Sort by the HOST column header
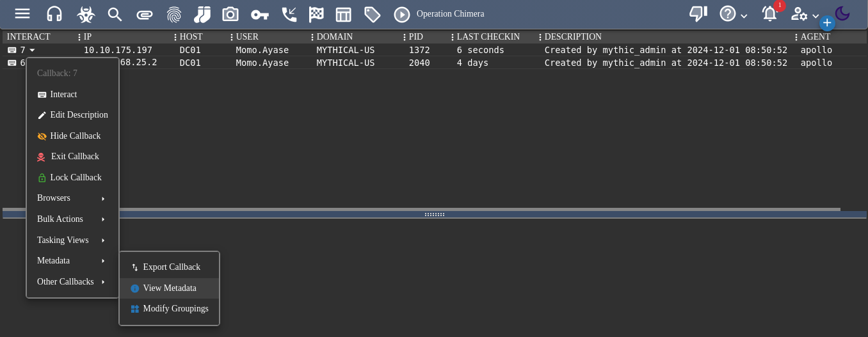This screenshot has height=337, width=868. point(191,37)
